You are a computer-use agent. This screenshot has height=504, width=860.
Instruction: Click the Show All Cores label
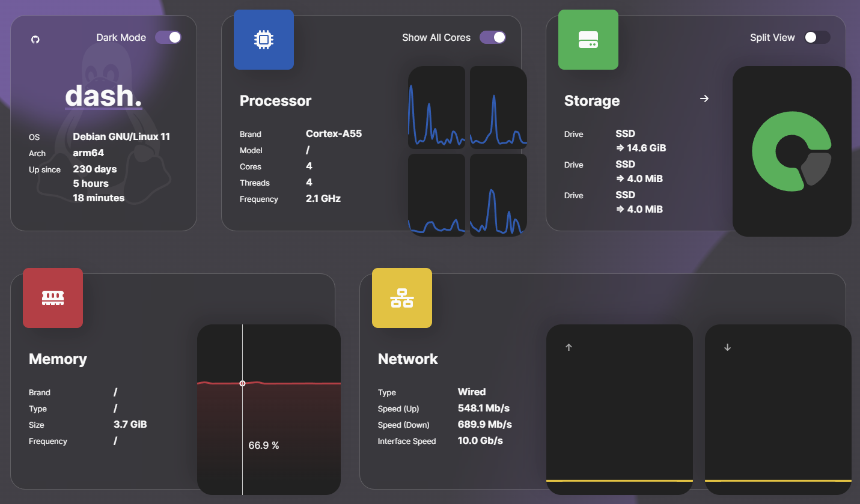(x=436, y=37)
